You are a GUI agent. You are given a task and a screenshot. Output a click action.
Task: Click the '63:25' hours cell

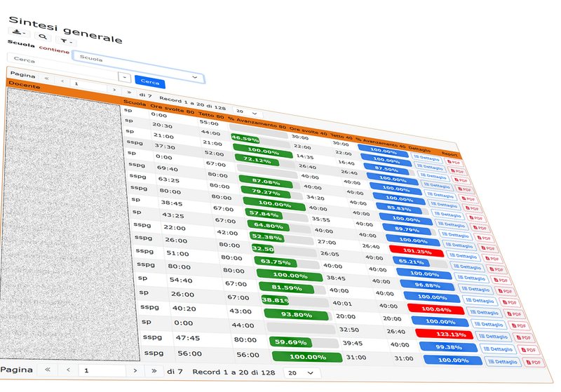pyautogui.click(x=169, y=180)
